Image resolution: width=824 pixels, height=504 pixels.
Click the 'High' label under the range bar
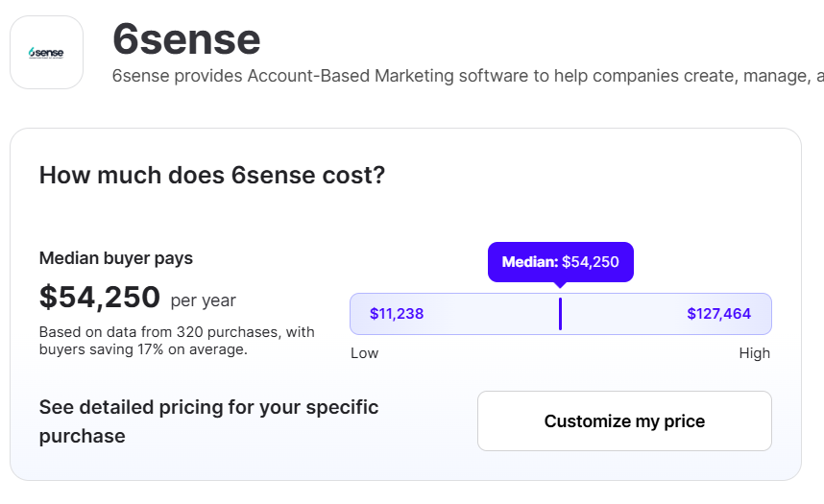coord(754,353)
